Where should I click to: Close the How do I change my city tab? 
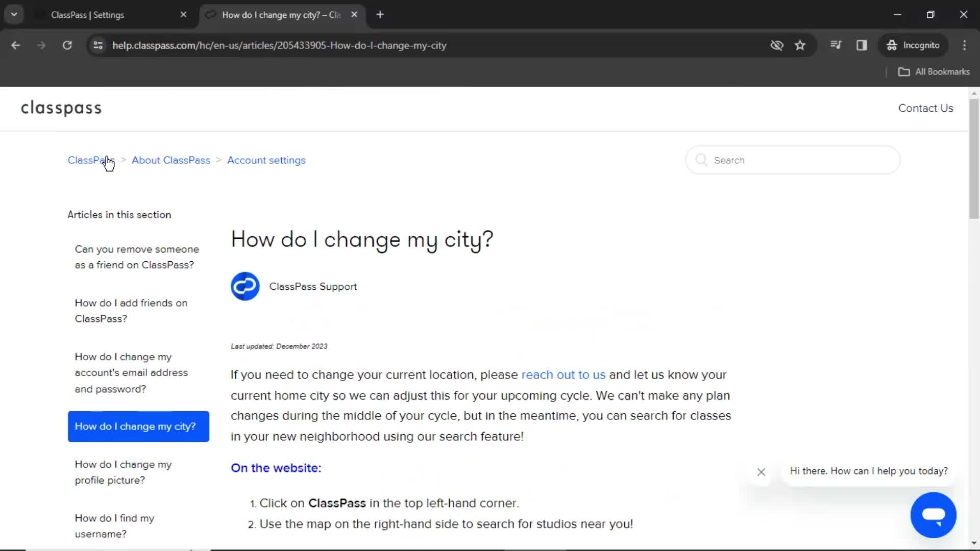[x=354, y=15]
